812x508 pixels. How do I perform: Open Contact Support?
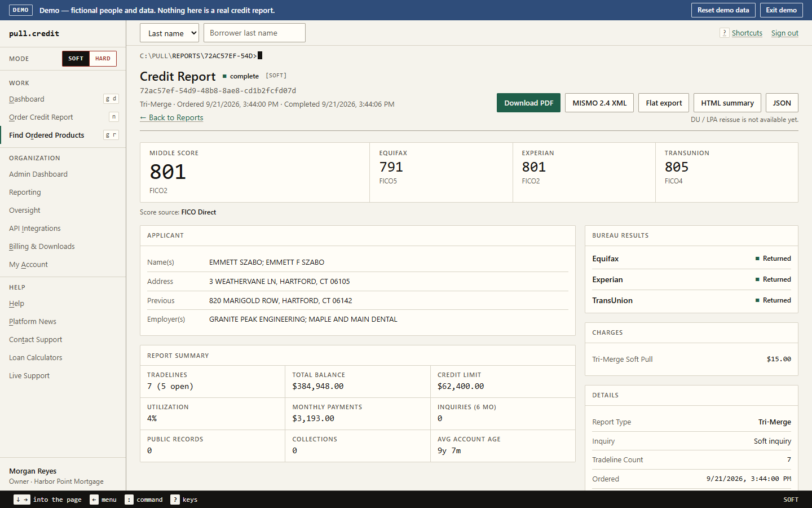pyautogui.click(x=36, y=339)
